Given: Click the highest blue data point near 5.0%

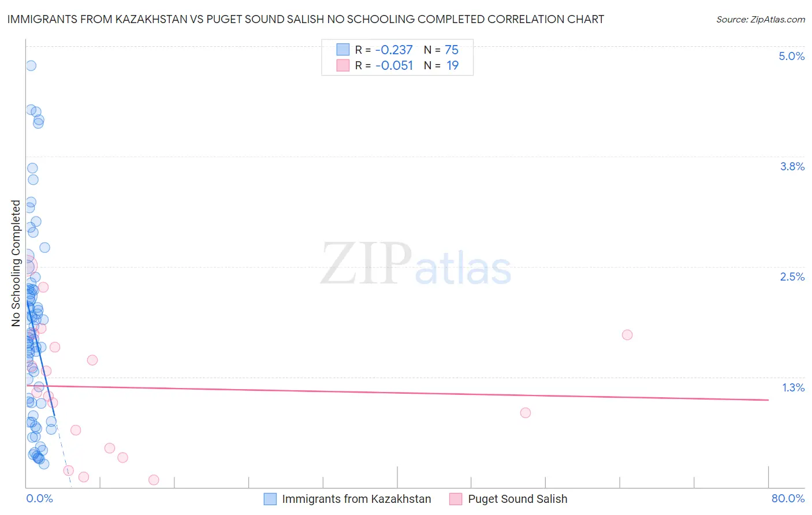Looking at the screenshot, I should pos(31,65).
